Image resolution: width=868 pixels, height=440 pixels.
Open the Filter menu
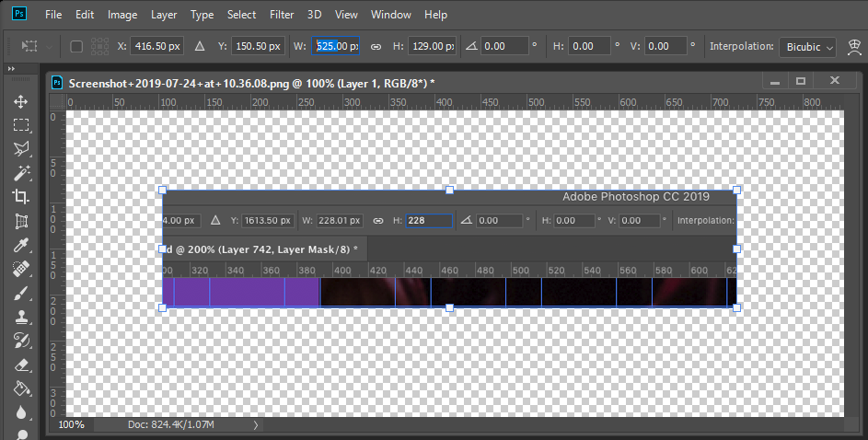[x=282, y=15]
